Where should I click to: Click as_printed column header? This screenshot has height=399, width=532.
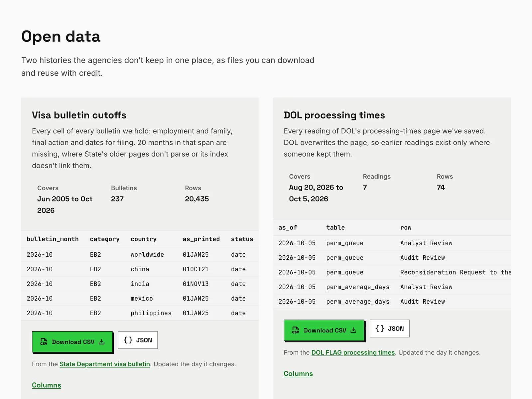pos(201,239)
